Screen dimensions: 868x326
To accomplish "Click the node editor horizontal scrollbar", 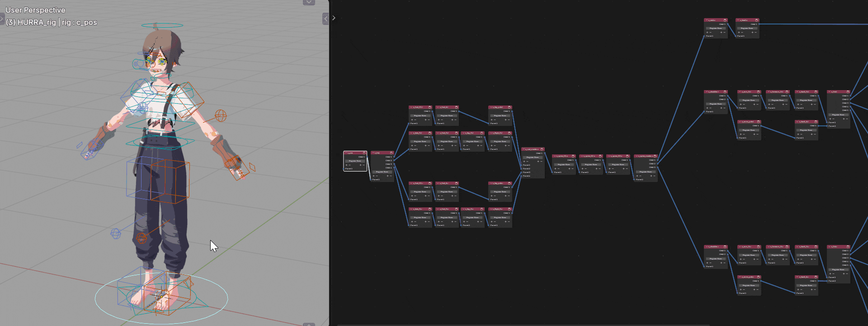I will tap(520, 325).
